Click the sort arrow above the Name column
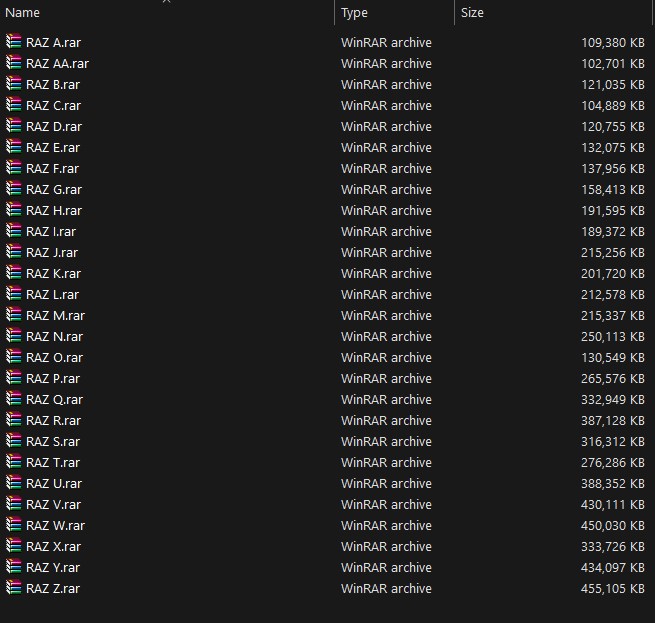The width and height of the screenshot is (655, 623). [167, 2]
